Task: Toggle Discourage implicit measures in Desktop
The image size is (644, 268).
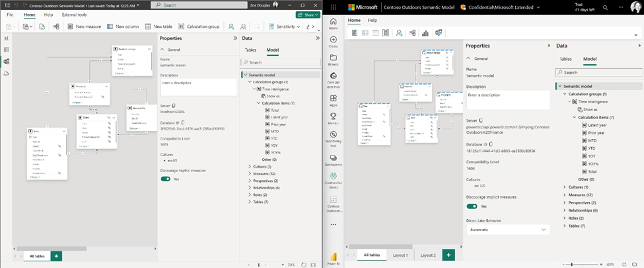Action: tap(166, 179)
